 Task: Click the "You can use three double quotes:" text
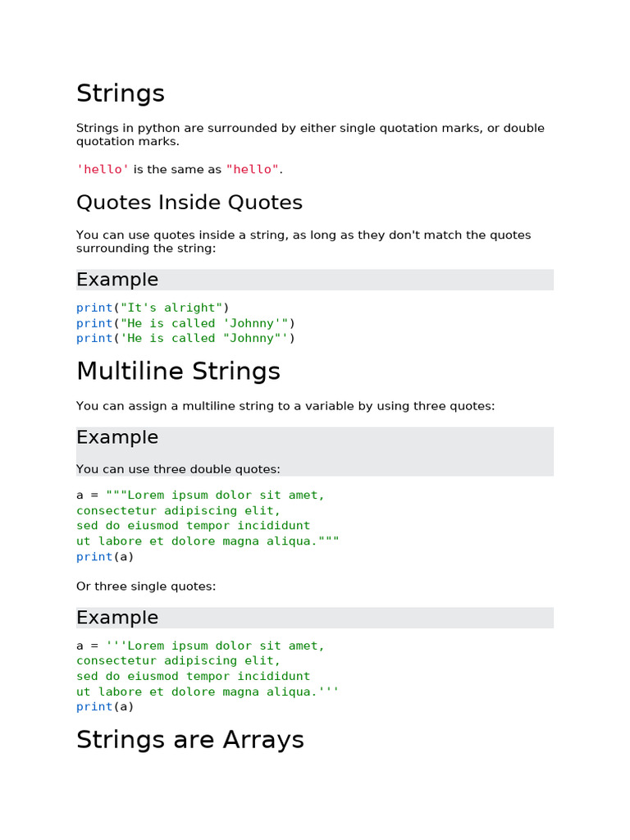coord(178,469)
